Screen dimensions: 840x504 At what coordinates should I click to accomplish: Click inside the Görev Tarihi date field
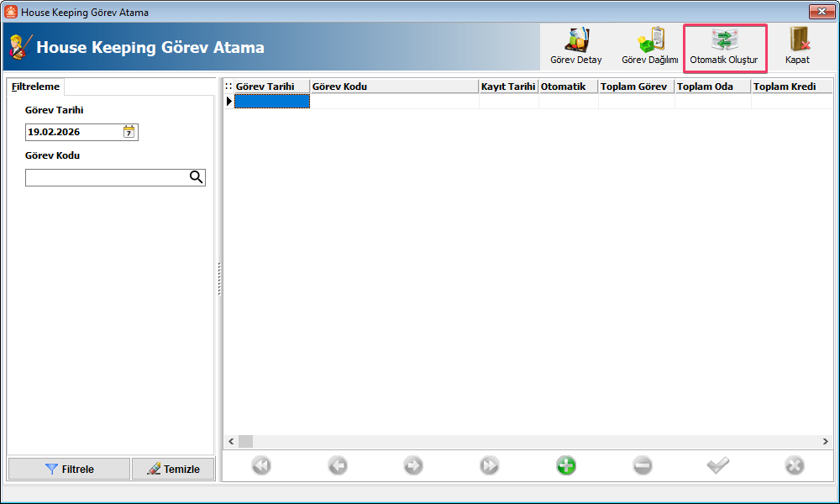click(72, 132)
